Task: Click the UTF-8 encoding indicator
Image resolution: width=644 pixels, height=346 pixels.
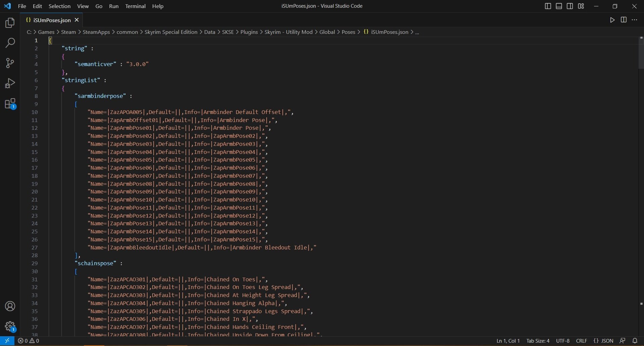Action: click(x=563, y=341)
